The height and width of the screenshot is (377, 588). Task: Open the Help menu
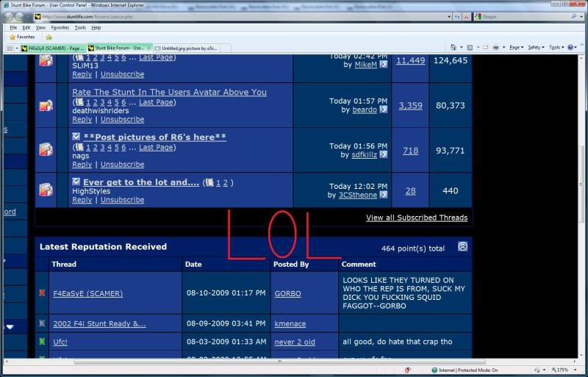point(96,28)
